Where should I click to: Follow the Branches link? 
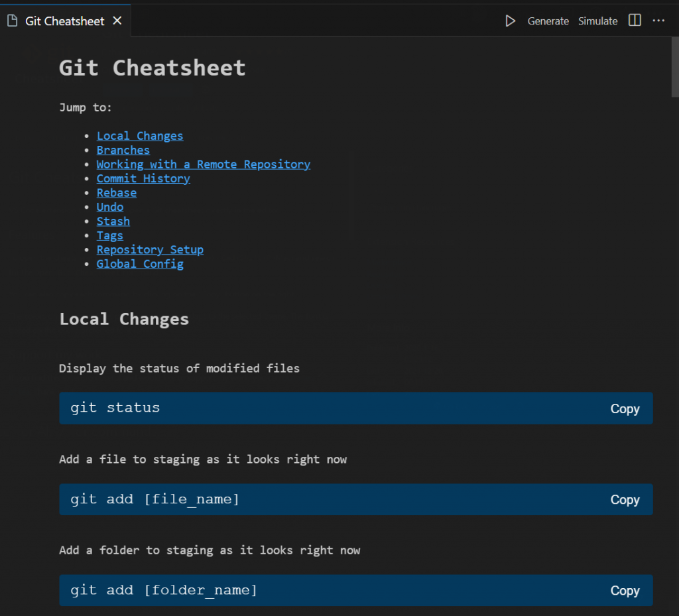(x=123, y=151)
